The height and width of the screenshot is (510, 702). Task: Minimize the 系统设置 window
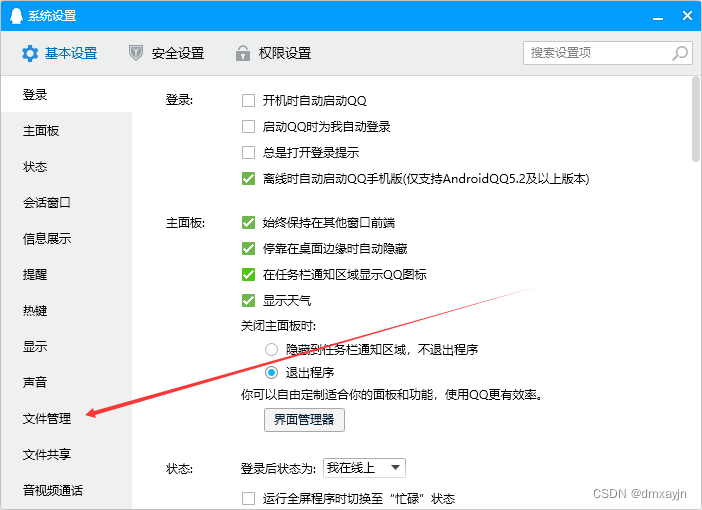658,17
